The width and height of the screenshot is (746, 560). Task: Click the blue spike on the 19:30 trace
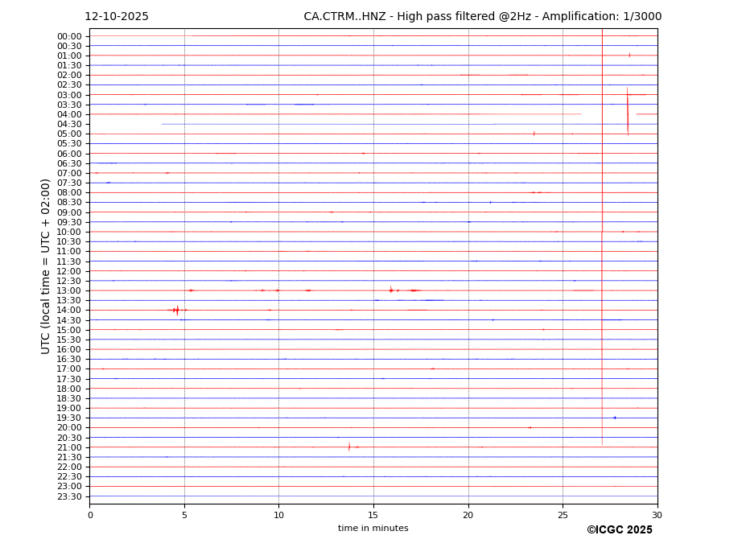point(615,418)
